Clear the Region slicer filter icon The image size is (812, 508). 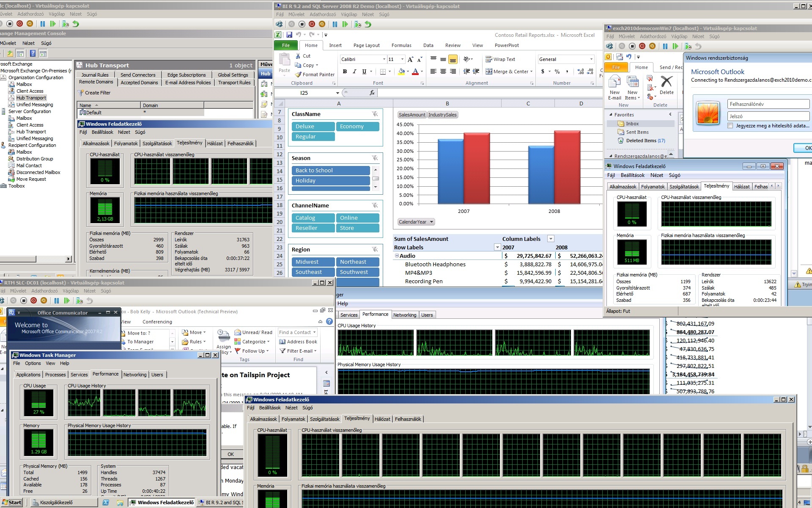click(x=375, y=249)
